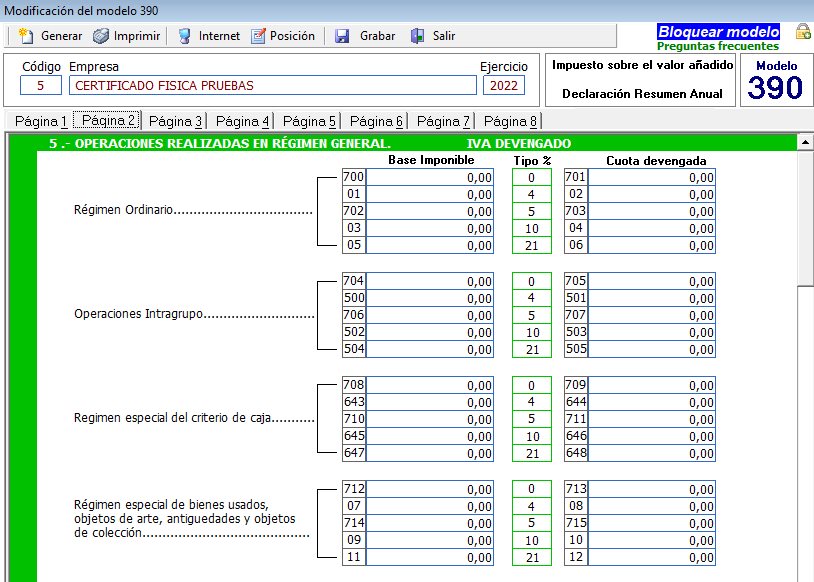814x582 pixels.
Task: Open the Preguntas frecuentes link
Action: tap(717, 46)
